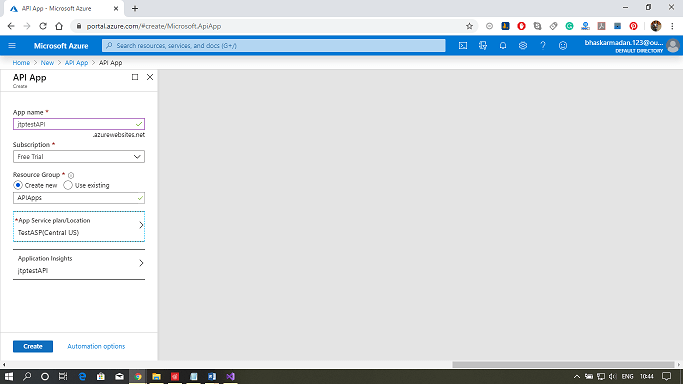This screenshot has height=384, width=683.
Task: Click the Pinterest extension icon
Action: point(633,26)
